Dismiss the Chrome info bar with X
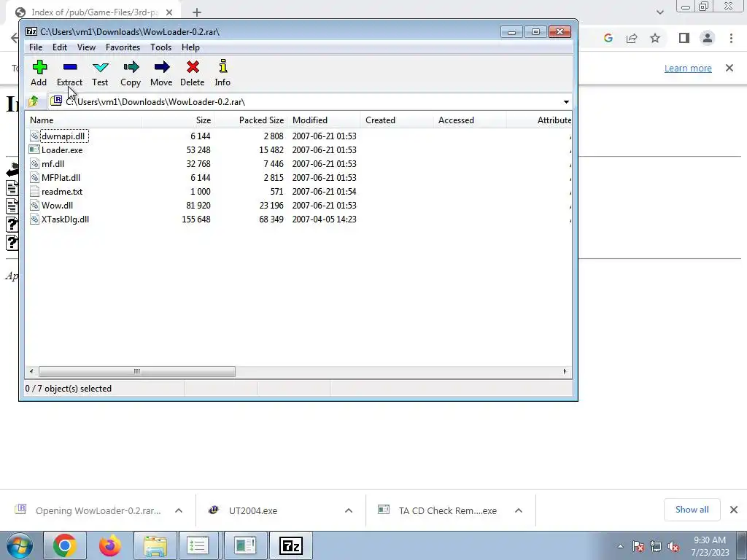Image resolution: width=747 pixels, height=560 pixels. coord(729,68)
